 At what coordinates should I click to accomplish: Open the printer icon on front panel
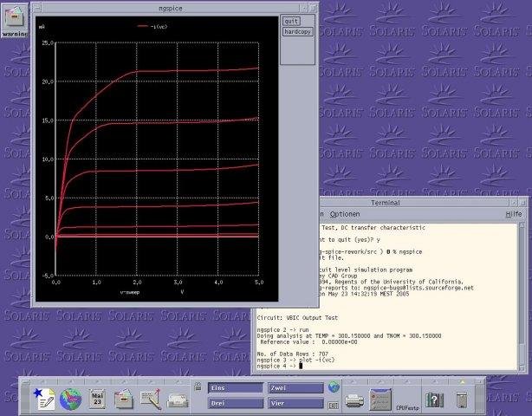click(354, 400)
